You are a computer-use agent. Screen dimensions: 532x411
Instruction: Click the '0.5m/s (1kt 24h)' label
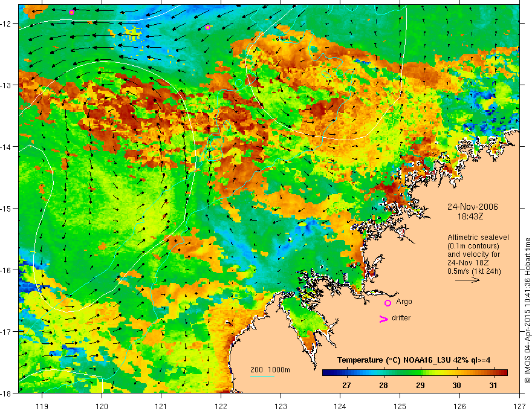pos(475,271)
